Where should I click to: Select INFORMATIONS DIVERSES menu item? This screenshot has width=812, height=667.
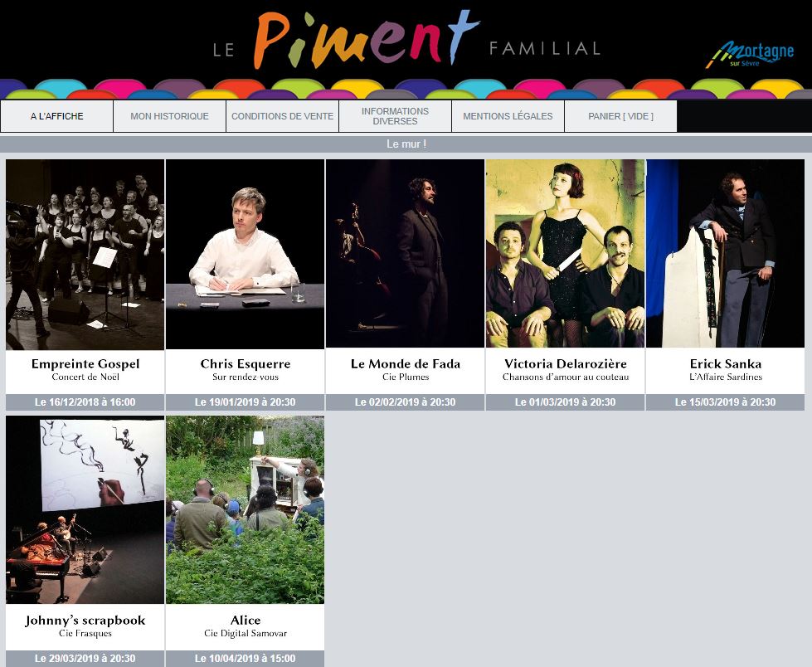[395, 116]
